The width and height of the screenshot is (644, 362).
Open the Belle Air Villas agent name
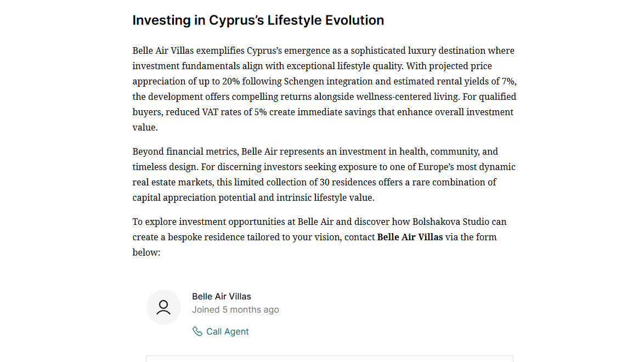tap(222, 296)
